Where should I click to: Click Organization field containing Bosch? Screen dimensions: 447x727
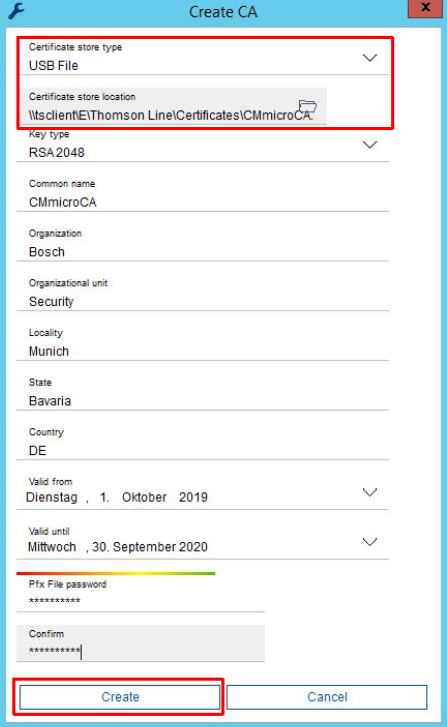tap(203, 243)
